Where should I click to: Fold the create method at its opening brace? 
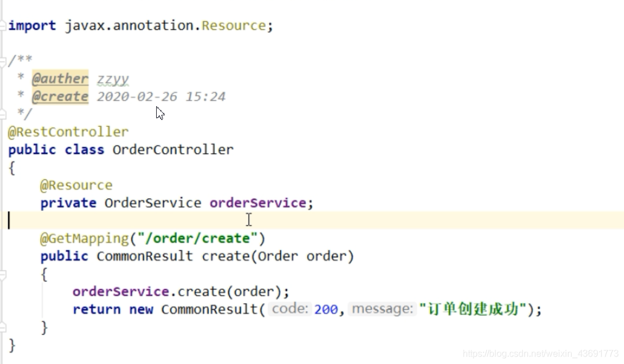coord(3,274)
